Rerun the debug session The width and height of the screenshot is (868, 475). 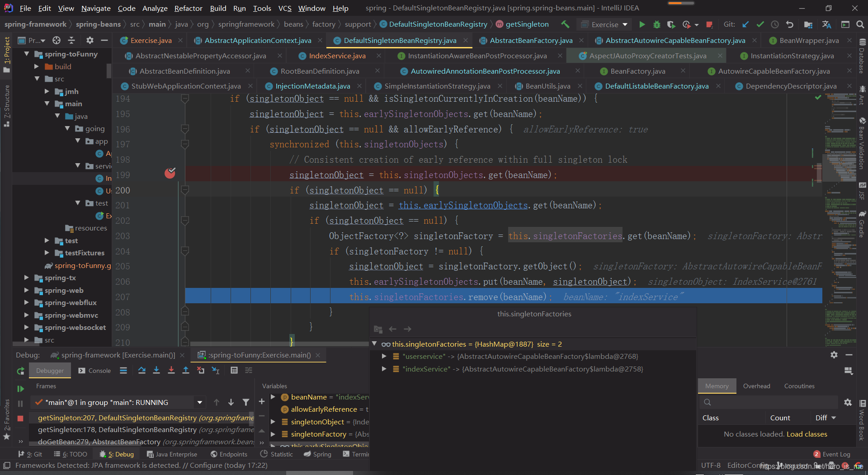pos(20,371)
